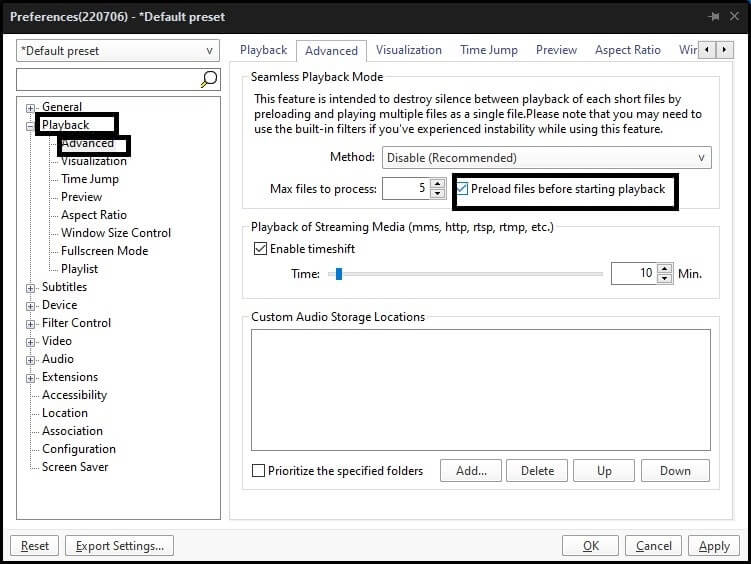Click the Delete button
The image size is (751, 564).
(537, 471)
